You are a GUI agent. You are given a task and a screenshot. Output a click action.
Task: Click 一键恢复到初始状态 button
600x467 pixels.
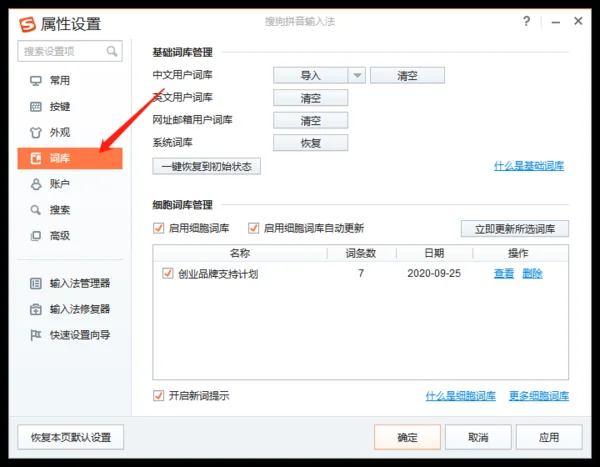(206, 166)
